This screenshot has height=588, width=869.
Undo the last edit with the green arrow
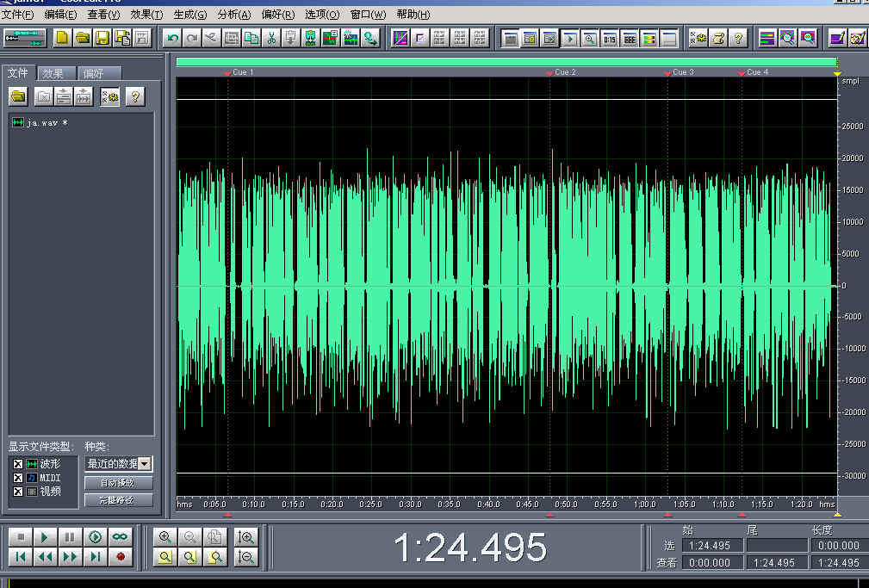coord(173,38)
